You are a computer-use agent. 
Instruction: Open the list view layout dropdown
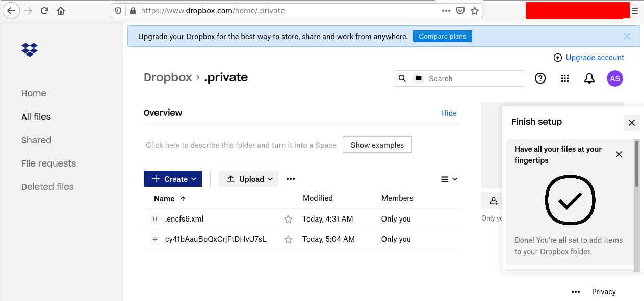pyautogui.click(x=449, y=179)
